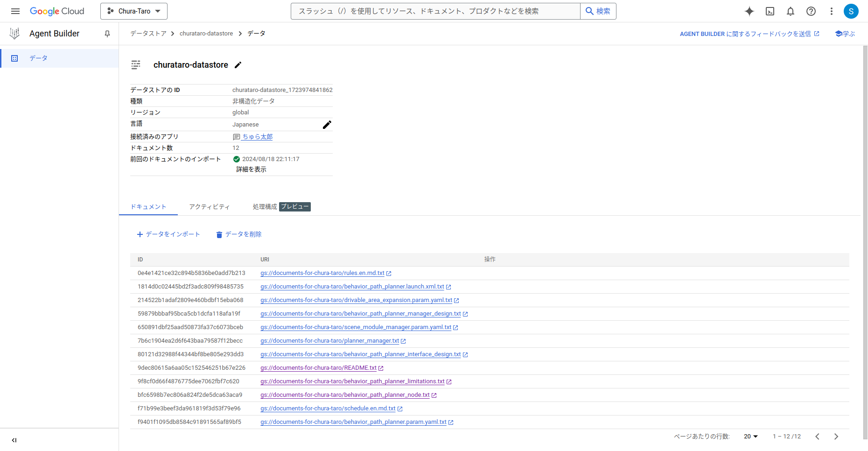Pin the Agent Builder product
The width and height of the screenshot is (868, 451).
[x=107, y=34]
